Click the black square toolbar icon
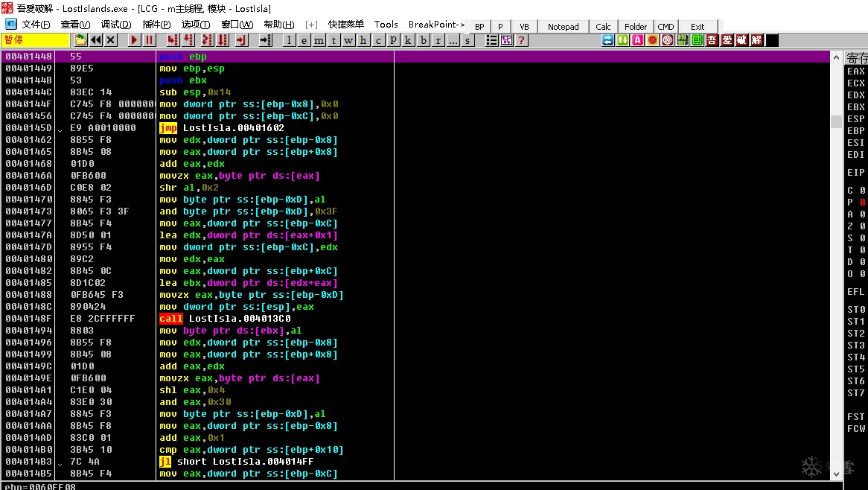The height and width of the screenshot is (490, 868). [x=772, y=40]
